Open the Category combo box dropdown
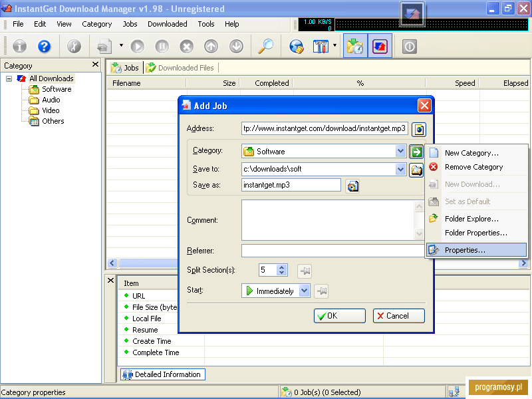 (x=400, y=151)
